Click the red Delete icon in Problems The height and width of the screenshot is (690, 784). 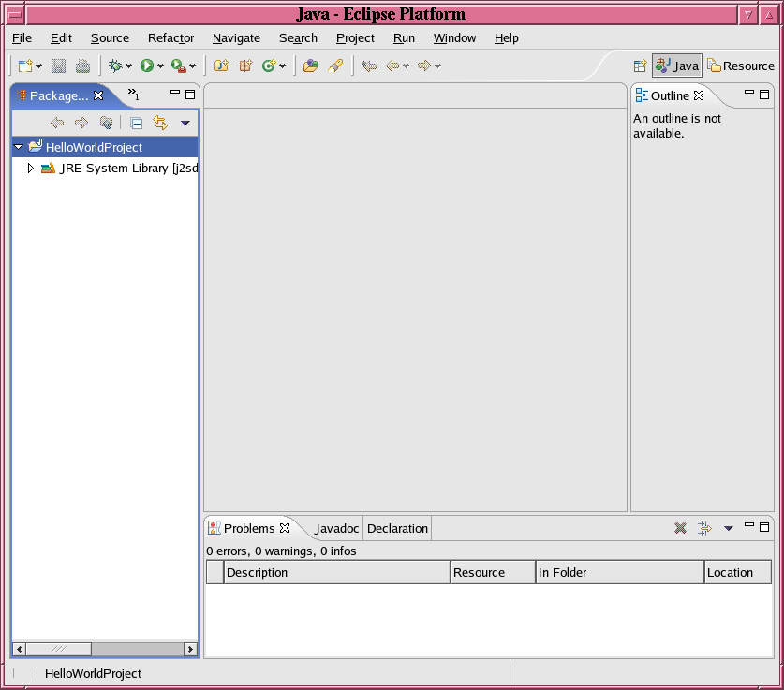tap(680, 528)
